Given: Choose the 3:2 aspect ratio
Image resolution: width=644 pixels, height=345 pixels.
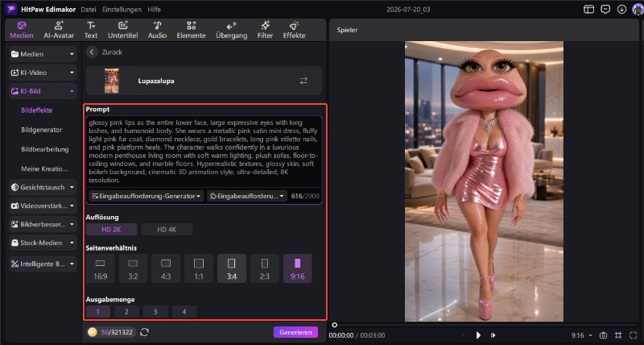Looking at the screenshot, I should [x=133, y=268].
